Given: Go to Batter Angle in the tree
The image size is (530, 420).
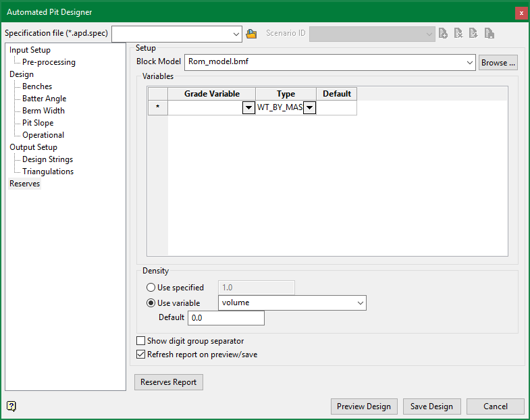Looking at the screenshot, I should pos(44,99).
